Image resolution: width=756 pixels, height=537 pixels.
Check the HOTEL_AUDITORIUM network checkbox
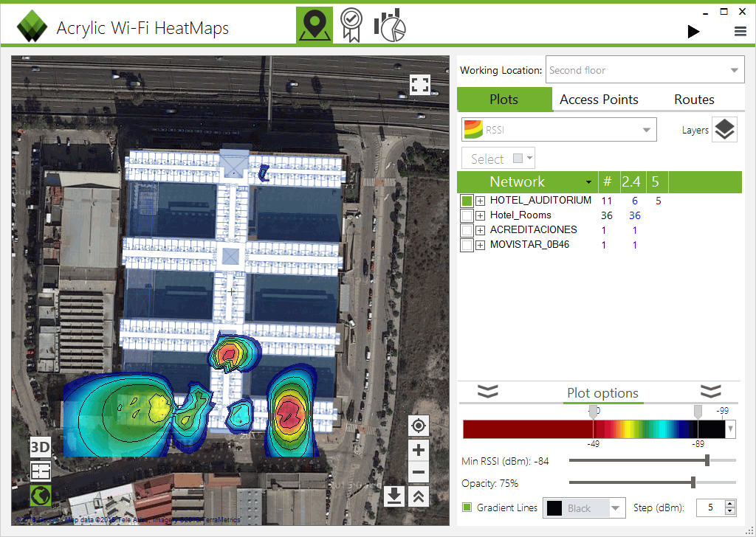(467, 201)
